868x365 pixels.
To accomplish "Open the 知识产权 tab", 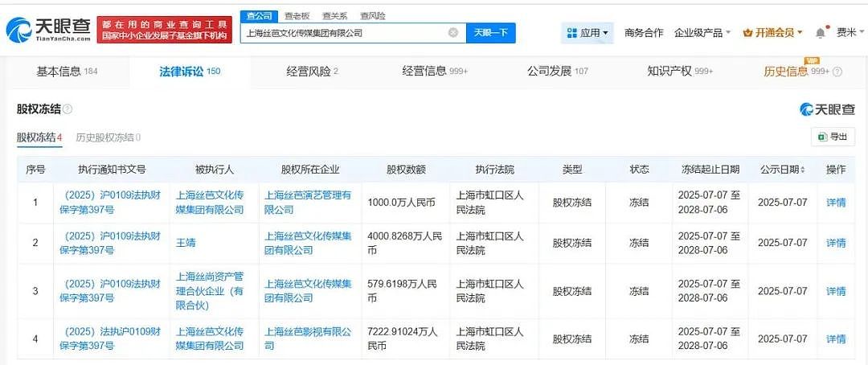I will click(x=681, y=72).
